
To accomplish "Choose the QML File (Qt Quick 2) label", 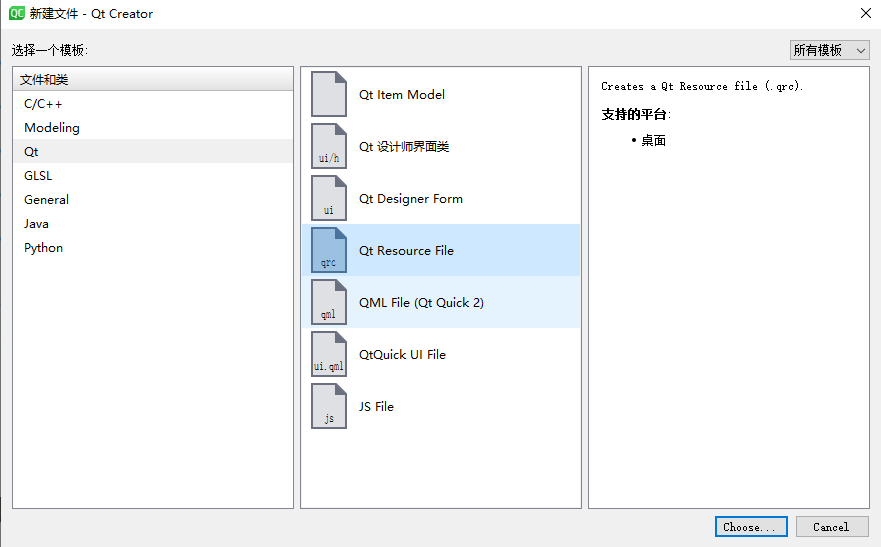I will pos(421,303).
